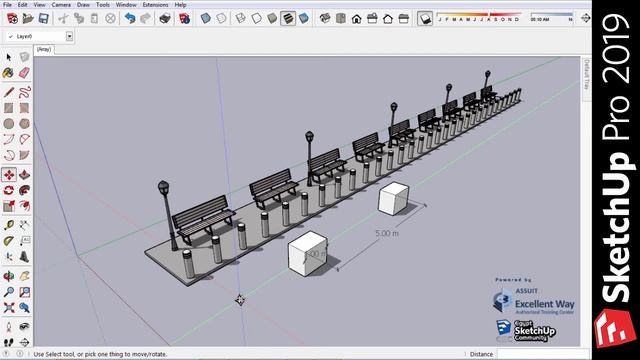Select the Zoom Window tool
Viewport: 640px width, 360px height.
[x=24, y=292]
